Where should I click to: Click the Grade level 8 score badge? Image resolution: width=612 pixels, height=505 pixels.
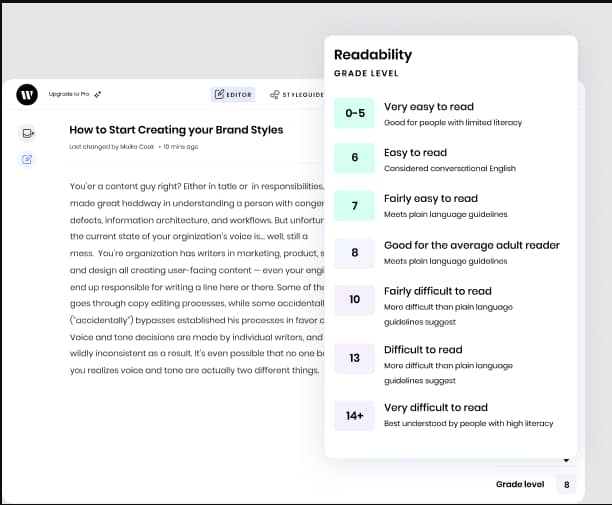click(x=567, y=485)
